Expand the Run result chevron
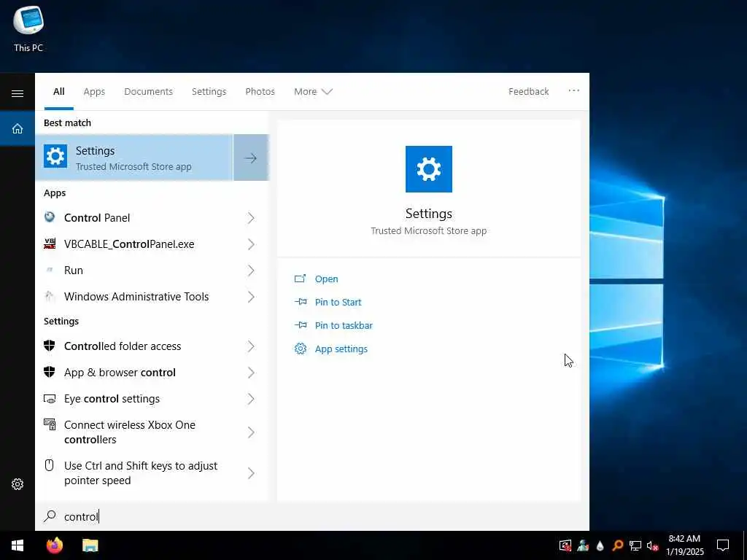The height and width of the screenshot is (560, 747). click(x=251, y=270)
